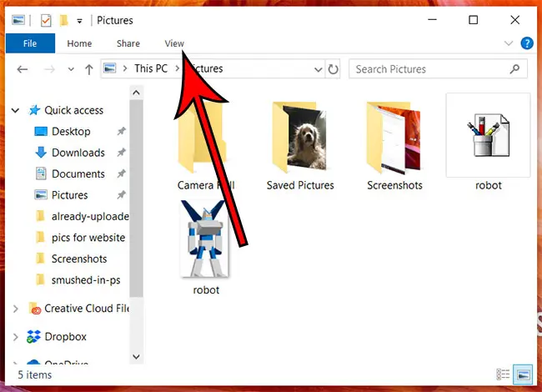Image resolution: width=542 pixels, height=392 pixels.
Task: Click the sidebar scrollbar thumb
Action: click(x=136, y=198)
